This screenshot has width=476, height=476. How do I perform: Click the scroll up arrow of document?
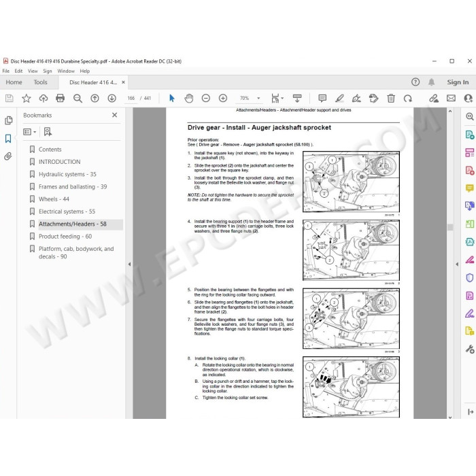click(450, 112)
